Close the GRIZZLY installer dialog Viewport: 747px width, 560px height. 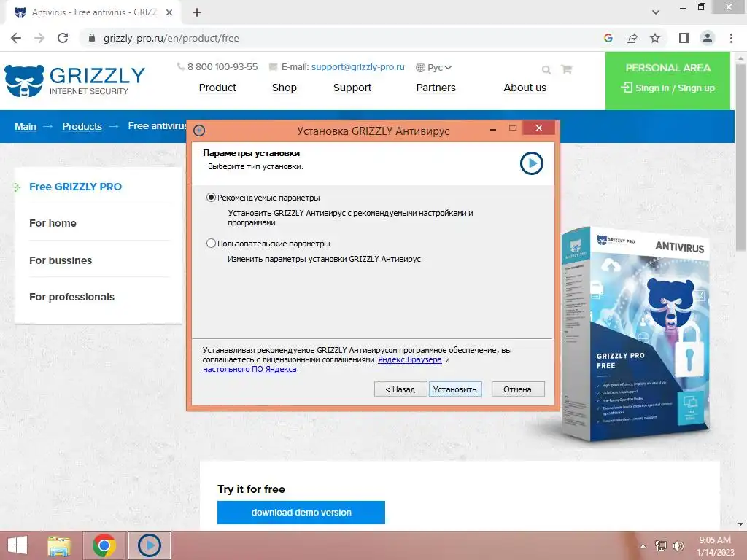(x=539, y=128)
